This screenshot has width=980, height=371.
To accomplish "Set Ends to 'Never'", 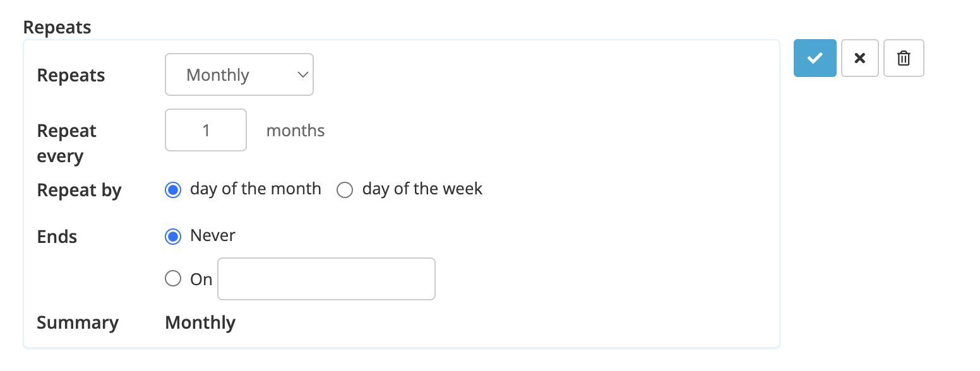I will point(172,236).
